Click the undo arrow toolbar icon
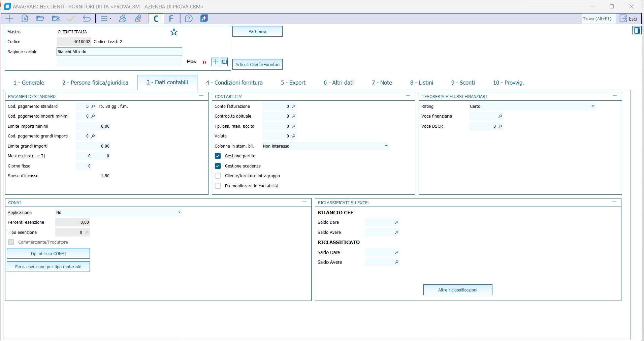This screenshot has height=341, width=644. (x=87, y=19)
